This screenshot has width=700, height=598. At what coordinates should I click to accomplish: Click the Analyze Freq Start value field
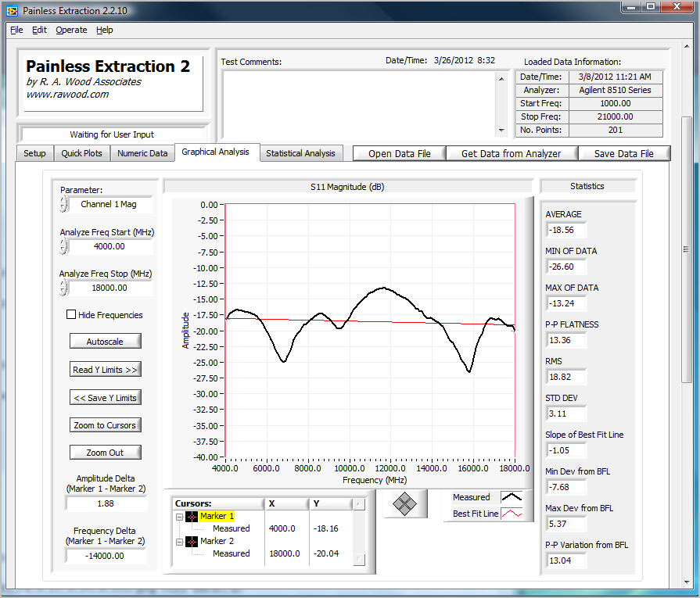(109, 246)
